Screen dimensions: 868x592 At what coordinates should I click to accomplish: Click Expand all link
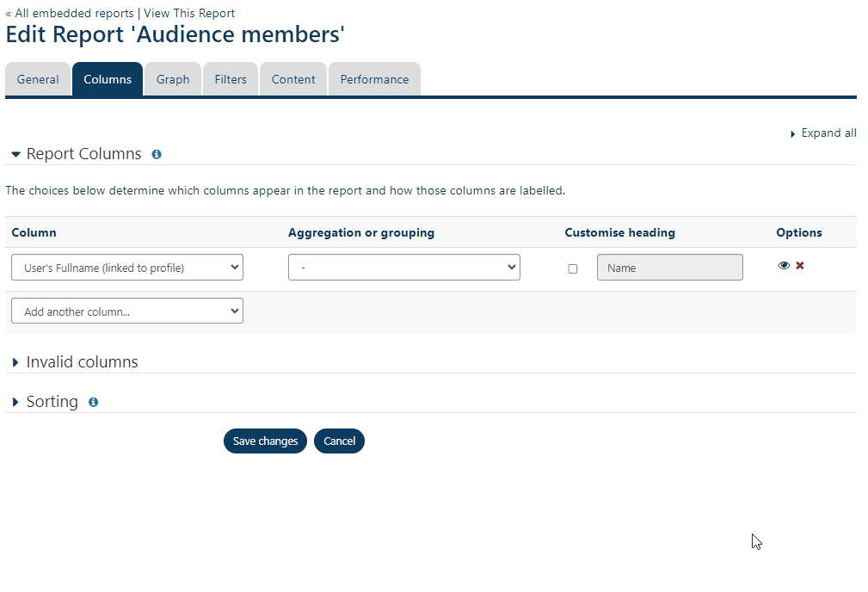click(828, 133)
